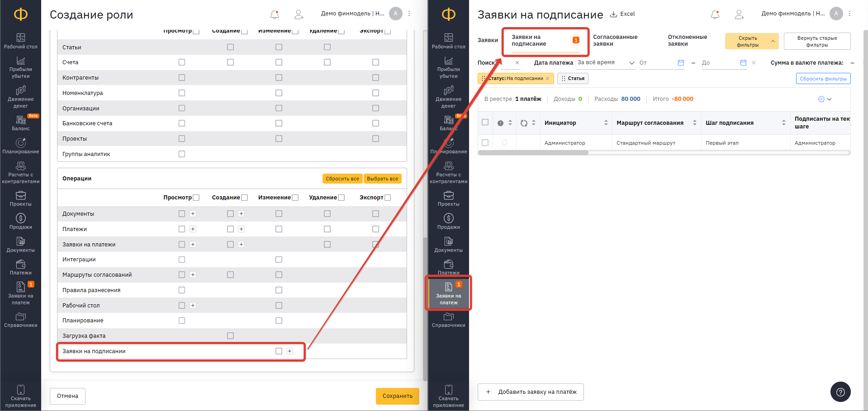Screen dimensions: 868x411
Task: Open Планирование in the Создание роли sidebar
Action: point(21,146)
